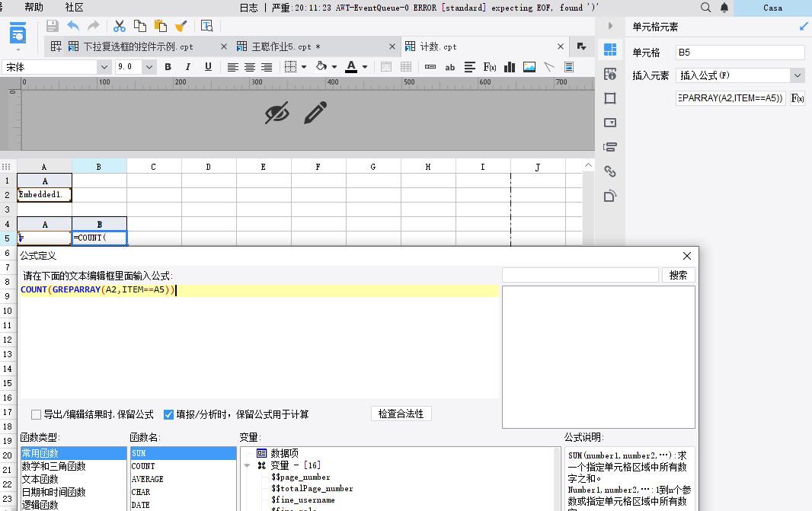Open the 宋体 font family dropdown
Image resolution: width=812 pixels, height=511 pixels.
104,67
